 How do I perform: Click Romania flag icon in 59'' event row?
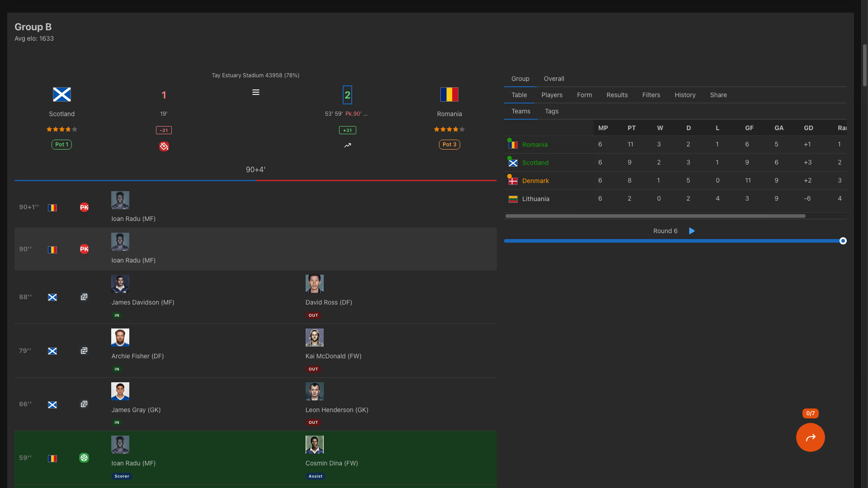pyautogui.click(x=52, y=458)
